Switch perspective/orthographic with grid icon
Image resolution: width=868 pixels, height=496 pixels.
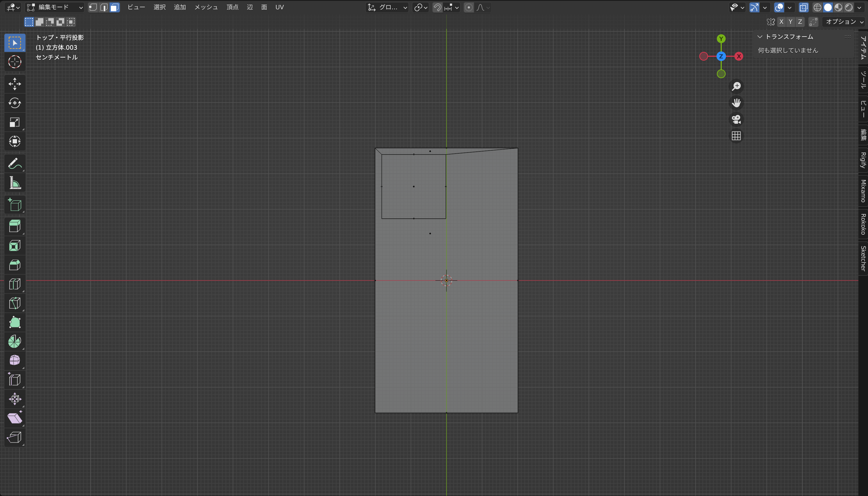(x=736, y=136)
